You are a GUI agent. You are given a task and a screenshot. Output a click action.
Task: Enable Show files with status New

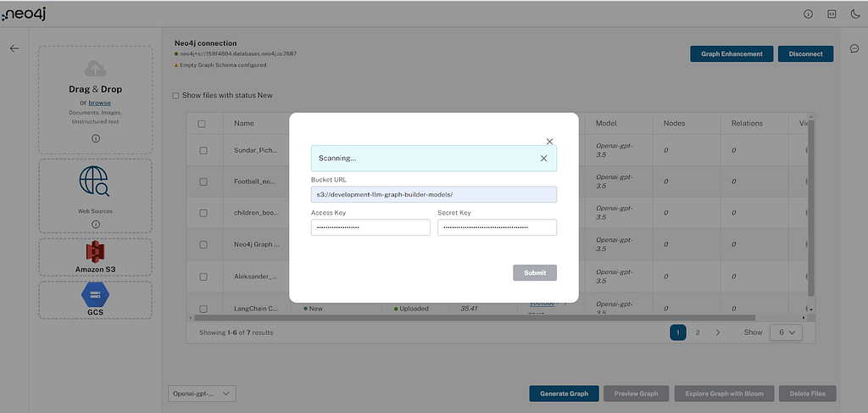[175, 96]
